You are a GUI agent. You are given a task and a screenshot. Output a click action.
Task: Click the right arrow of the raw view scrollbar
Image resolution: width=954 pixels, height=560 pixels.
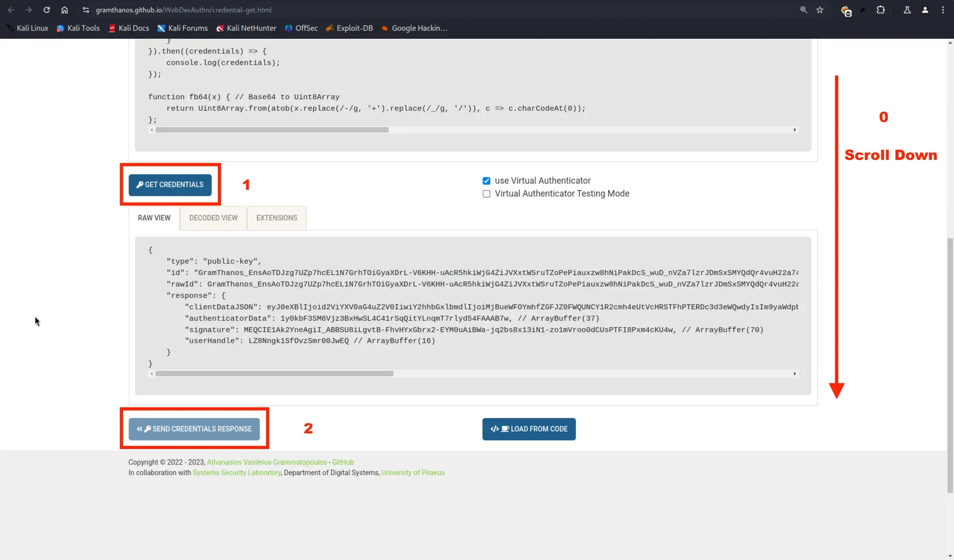click(x=795, y=374)
